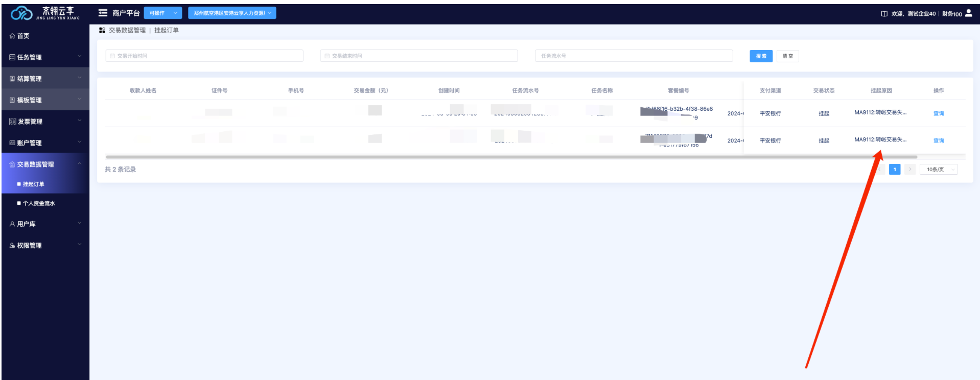
Task: Click the calendar icon in 交易开始时间 field
Action: point(112,56)
